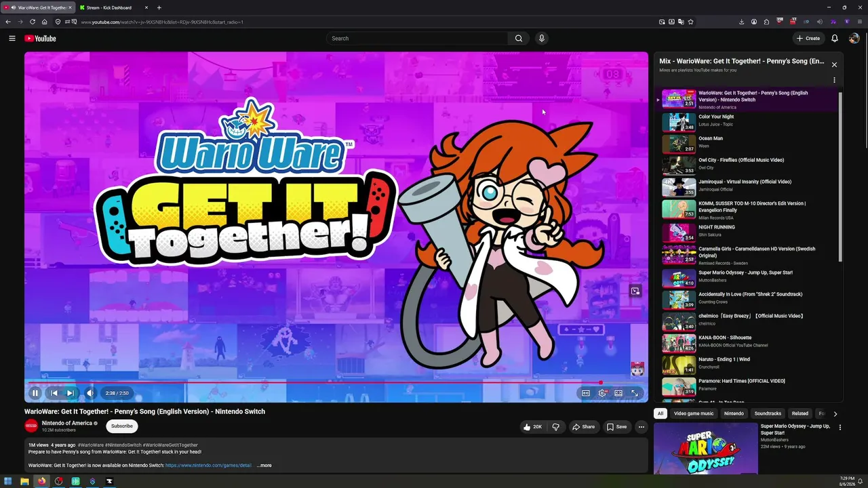
Task: Open the Nintendo of America channel avatar
Action: tap(31, 426)
